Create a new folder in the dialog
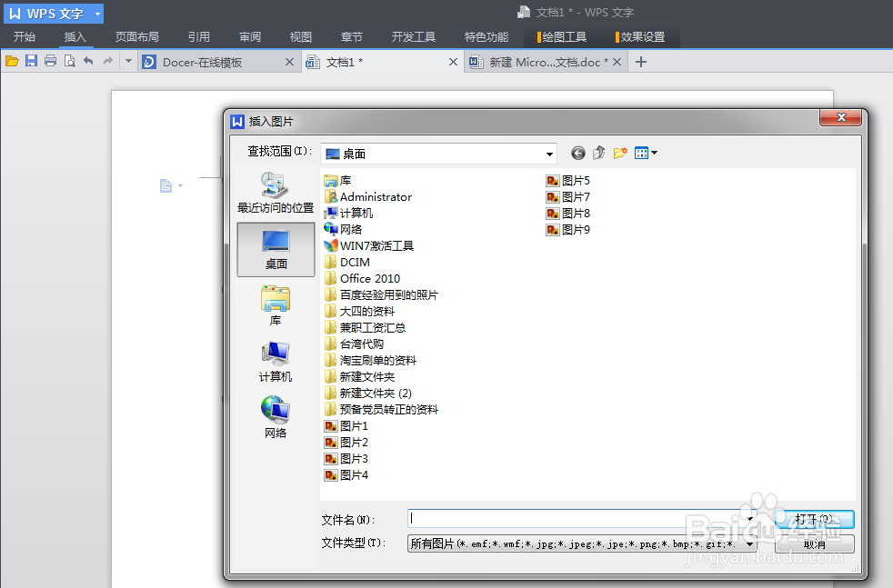The width and height of the screenshot is (893, 588). pyautogui.click(x=620, y=152)
